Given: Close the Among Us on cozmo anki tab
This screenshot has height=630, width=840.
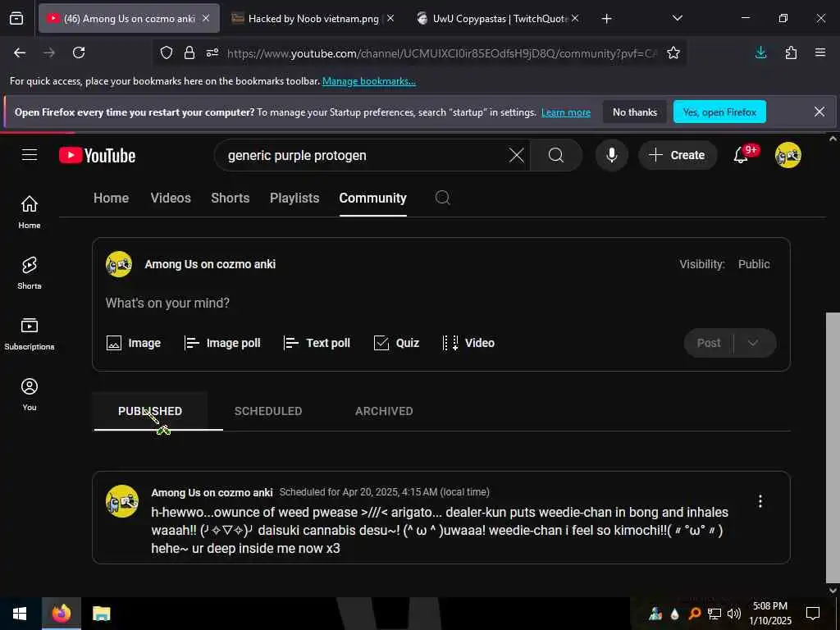Looking at the screenshot, I should tap(206, 18).
